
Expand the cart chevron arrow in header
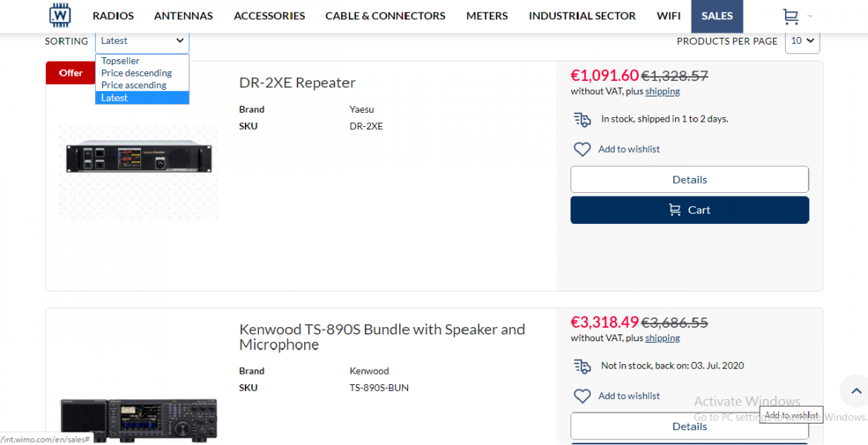pyautogui.click(x=810, y=16)
